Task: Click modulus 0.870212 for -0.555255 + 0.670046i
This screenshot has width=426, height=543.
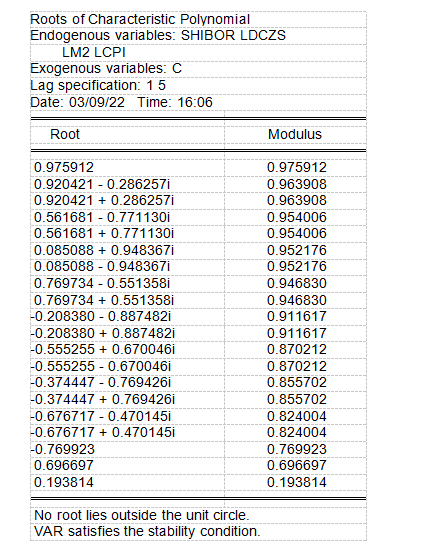Action: click(x=297, y=349)
